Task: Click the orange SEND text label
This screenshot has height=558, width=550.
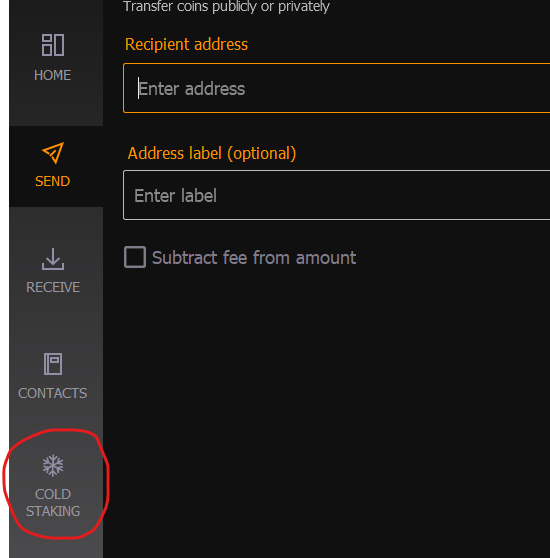Action: click(x=53, y=181)
